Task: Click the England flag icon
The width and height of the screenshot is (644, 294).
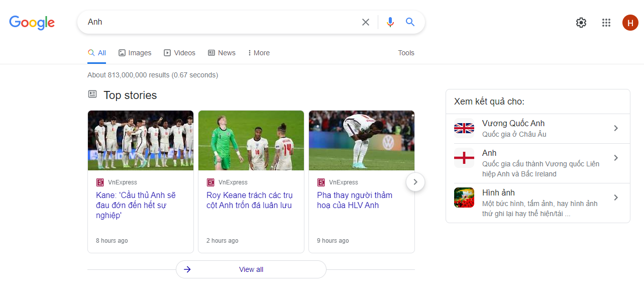Action: click(x=464, y=158)
